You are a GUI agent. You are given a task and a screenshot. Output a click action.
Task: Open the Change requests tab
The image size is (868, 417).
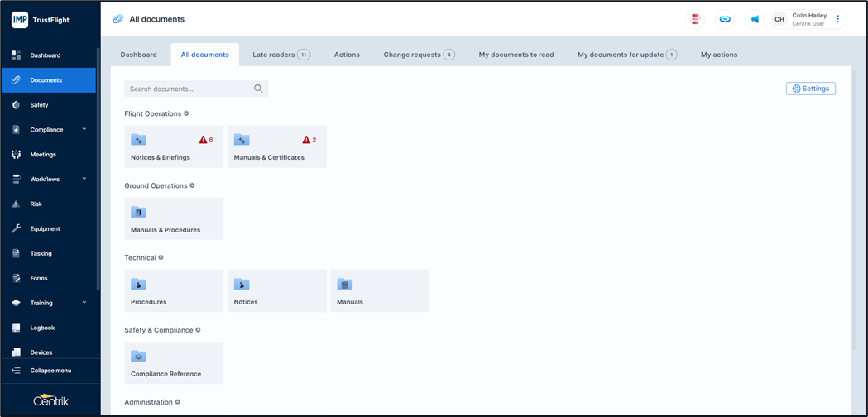click(418, 55)
